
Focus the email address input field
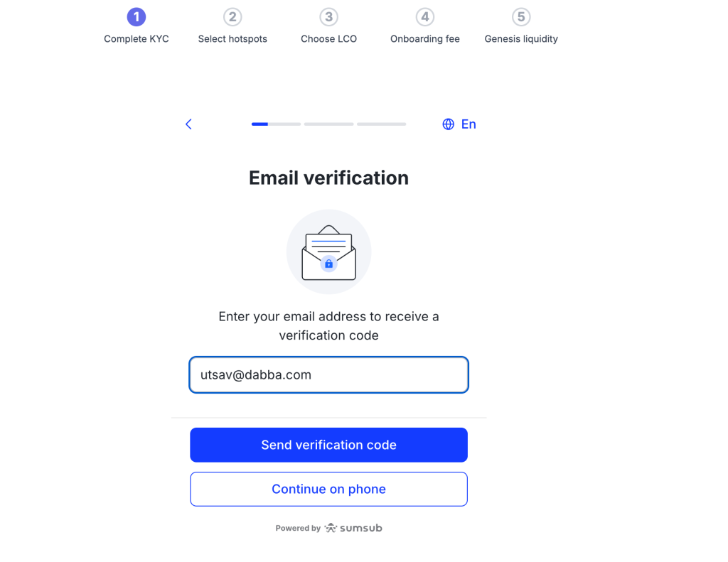[x=328, y=375]
